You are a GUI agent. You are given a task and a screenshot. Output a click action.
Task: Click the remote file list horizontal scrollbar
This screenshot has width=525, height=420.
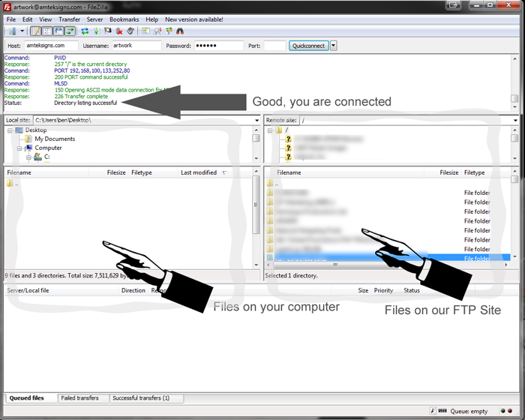tap(334, 265)
